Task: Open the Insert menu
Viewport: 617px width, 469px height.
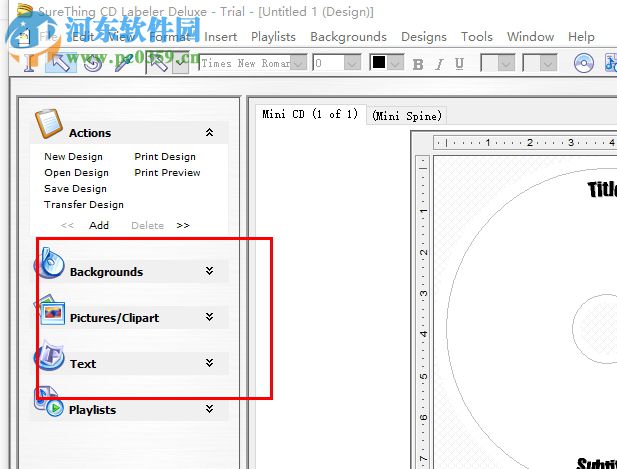Action: point(221,37)
